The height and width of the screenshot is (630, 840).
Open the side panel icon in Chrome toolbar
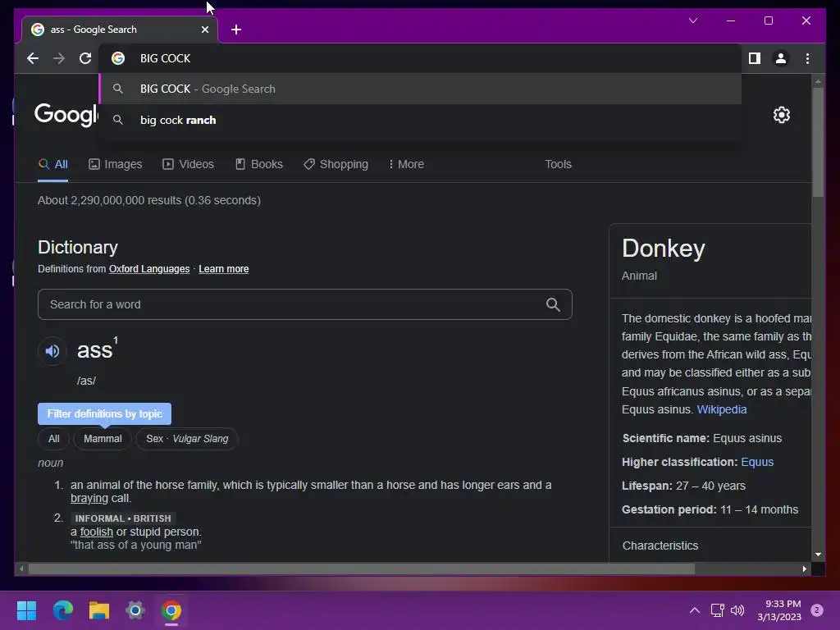coord(755,58)
